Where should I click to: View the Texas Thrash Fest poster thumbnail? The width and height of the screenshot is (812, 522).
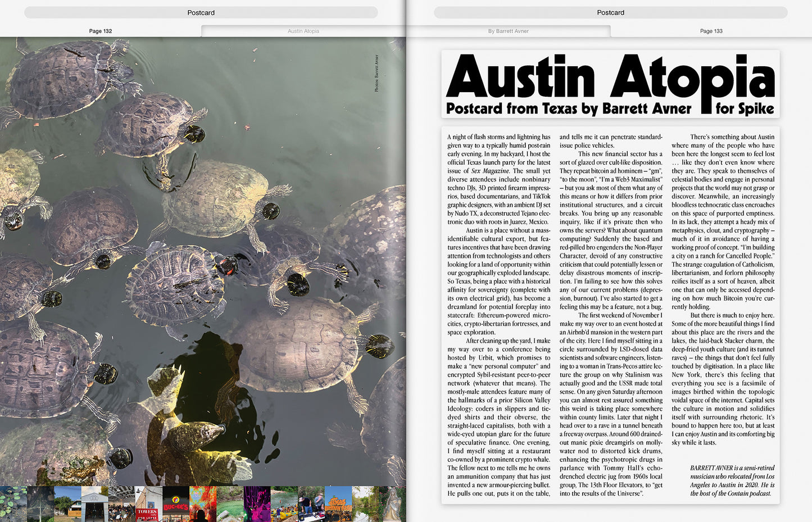[339, 503]
